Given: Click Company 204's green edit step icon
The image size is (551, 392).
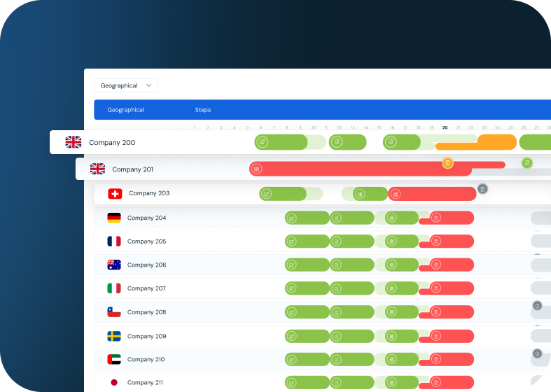Looking at the screenshot, I should [291, 218].
